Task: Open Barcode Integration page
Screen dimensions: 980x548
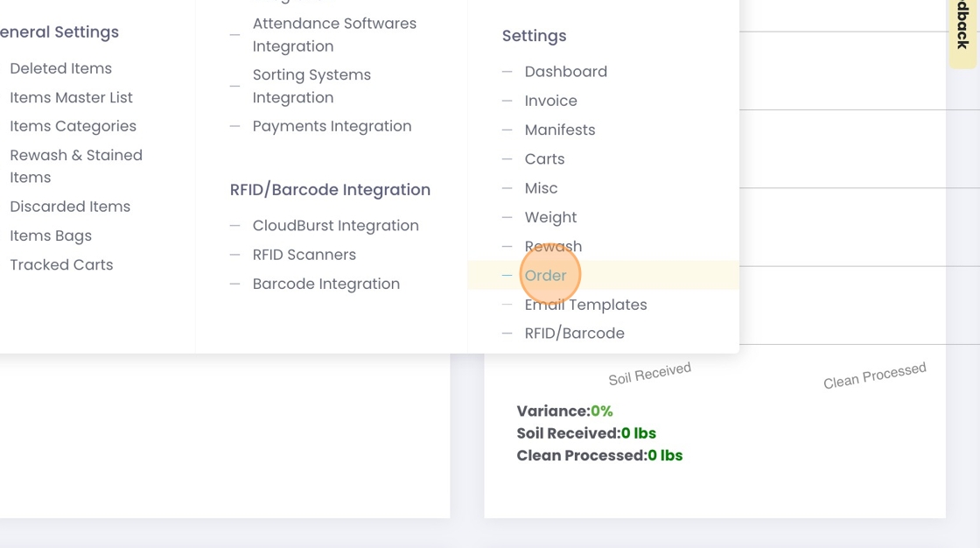Action: click(325, 284)
